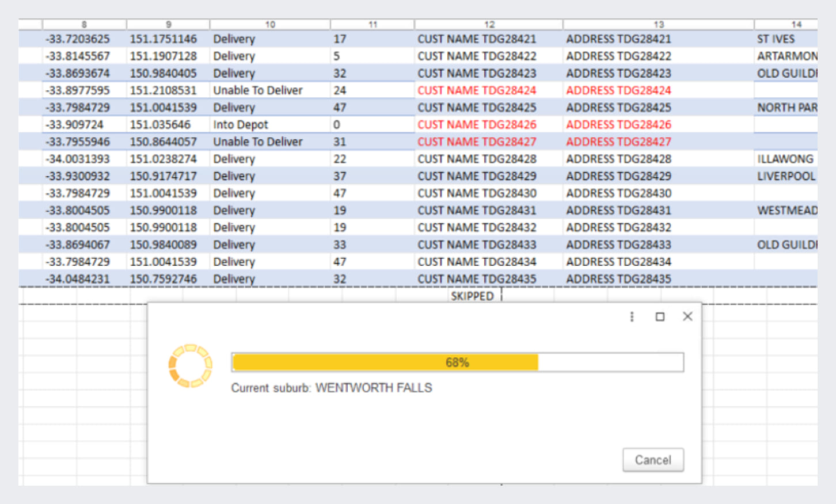
Task: Select cell ADDRESS TDG28435
Action: click(618, 279)
